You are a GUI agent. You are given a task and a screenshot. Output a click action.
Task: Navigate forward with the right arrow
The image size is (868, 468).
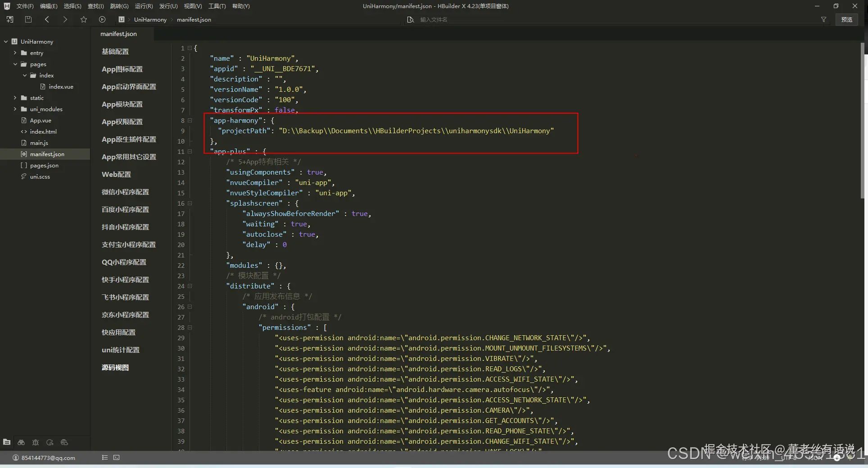pyautogui.click(x=65, y=19)
